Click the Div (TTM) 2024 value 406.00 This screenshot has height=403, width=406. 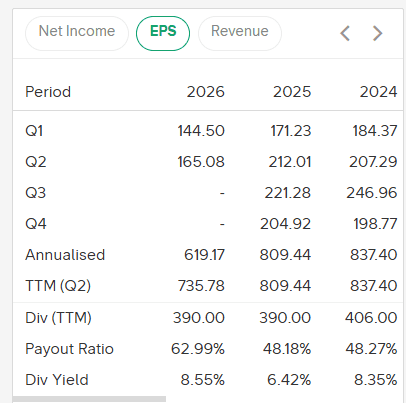371,317
